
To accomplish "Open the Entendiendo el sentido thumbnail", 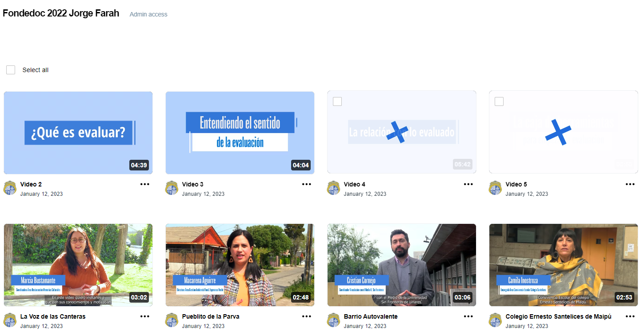I will pyautogui.click(x=240, y=133).
